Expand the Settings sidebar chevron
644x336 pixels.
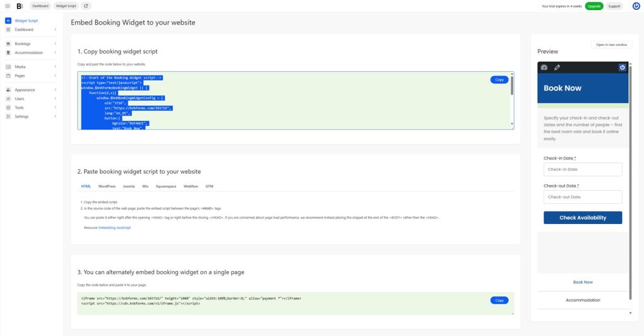pos(55,116)
